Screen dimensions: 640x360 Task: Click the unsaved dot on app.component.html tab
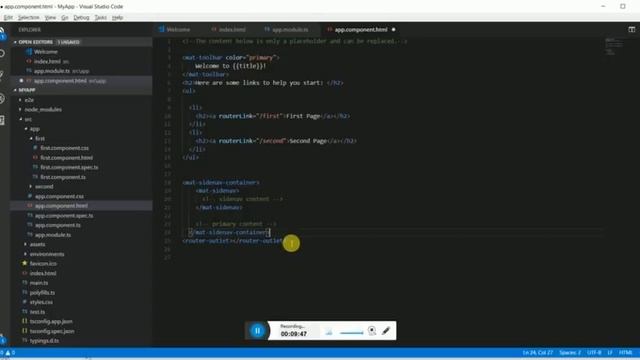(393, 29)
